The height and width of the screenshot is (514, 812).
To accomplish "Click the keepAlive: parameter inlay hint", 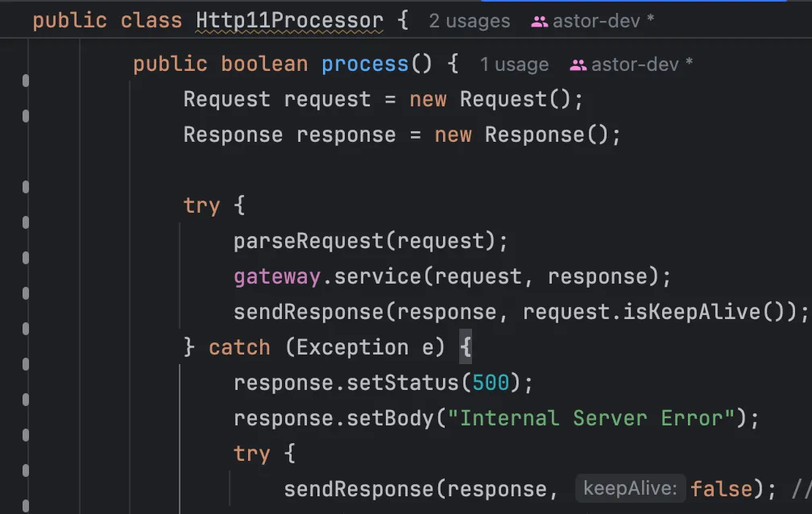I will pos(630,489).
